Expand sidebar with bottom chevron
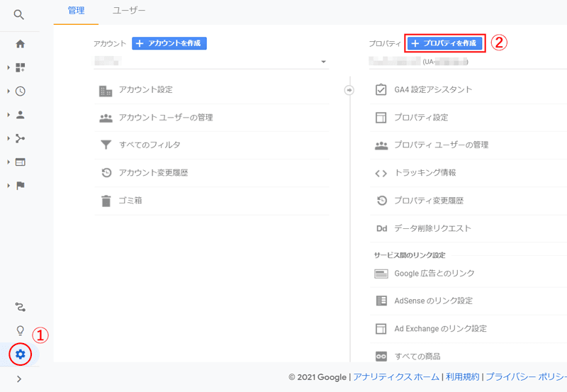 point(19,379)
